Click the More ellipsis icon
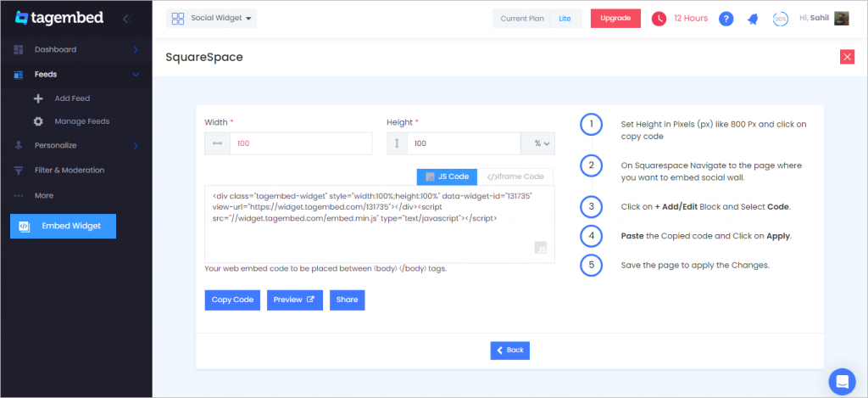Screen dimensions: 868x398 (19, 196)
